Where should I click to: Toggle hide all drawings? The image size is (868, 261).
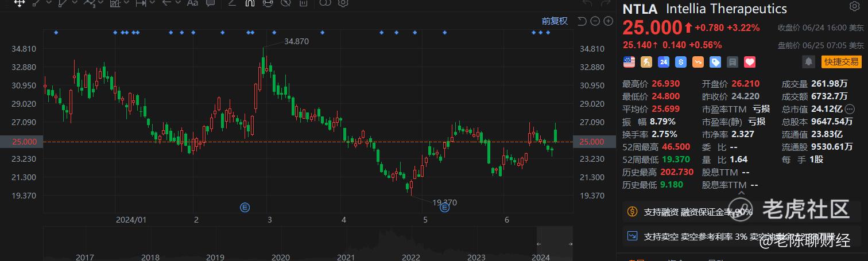point(285,3)
